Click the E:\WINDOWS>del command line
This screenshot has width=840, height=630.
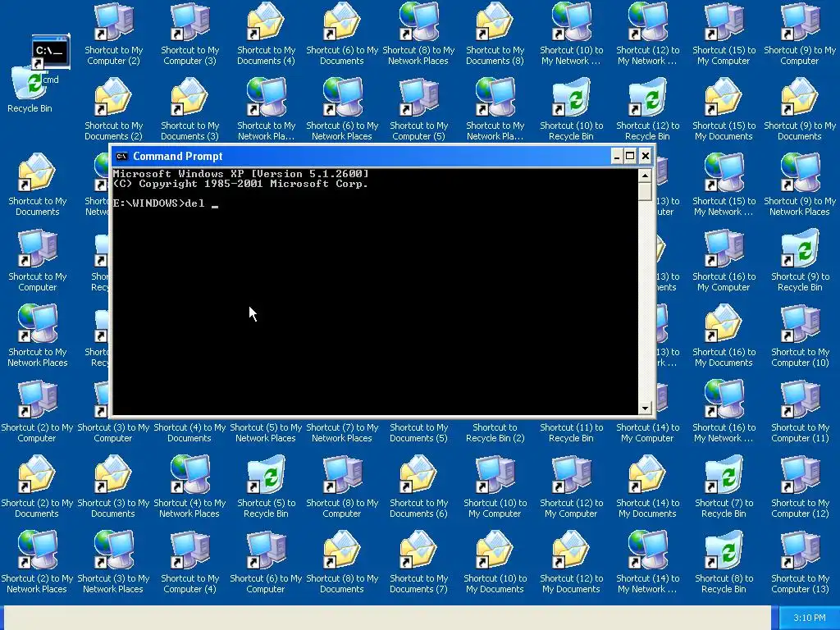[166, 203]
